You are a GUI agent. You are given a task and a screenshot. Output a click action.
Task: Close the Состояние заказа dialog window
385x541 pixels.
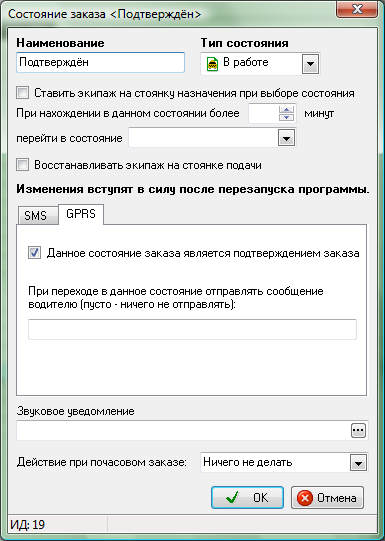[x=356, y=9]
